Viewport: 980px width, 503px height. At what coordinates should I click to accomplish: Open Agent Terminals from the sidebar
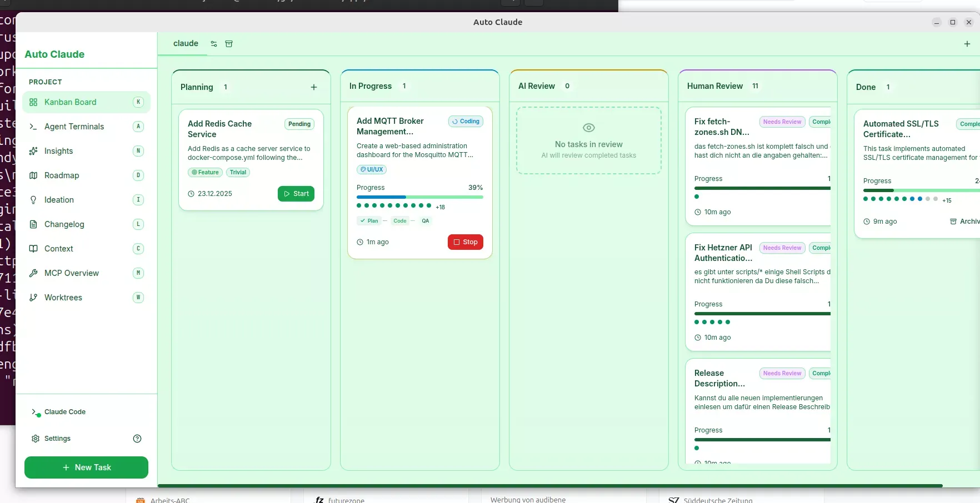(x=74, y=127)
